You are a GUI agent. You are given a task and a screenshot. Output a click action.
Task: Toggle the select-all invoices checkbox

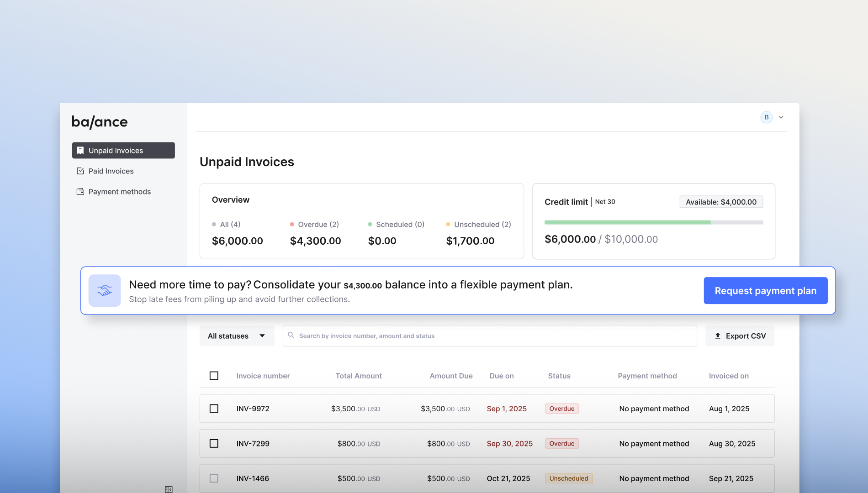pos(214,376)
